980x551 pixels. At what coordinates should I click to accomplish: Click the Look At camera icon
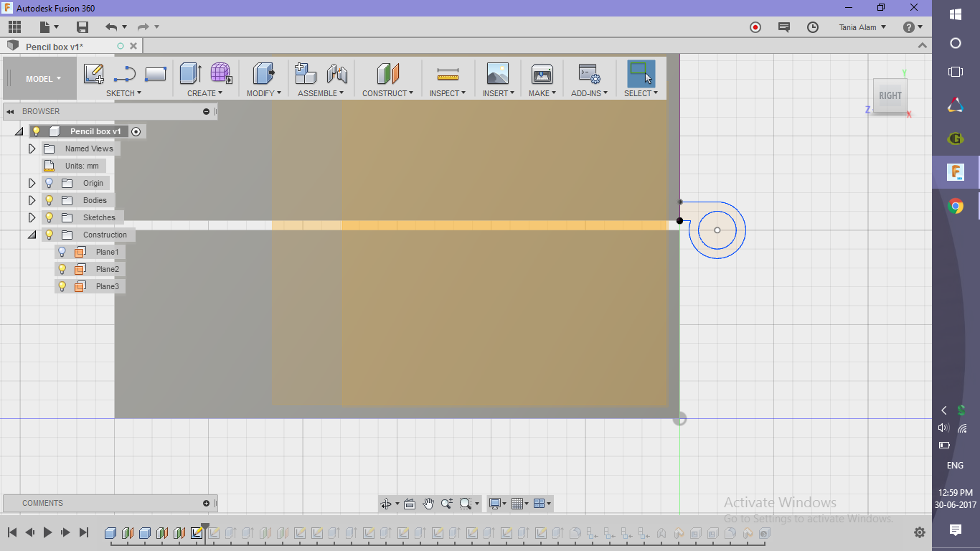(410, 504)
